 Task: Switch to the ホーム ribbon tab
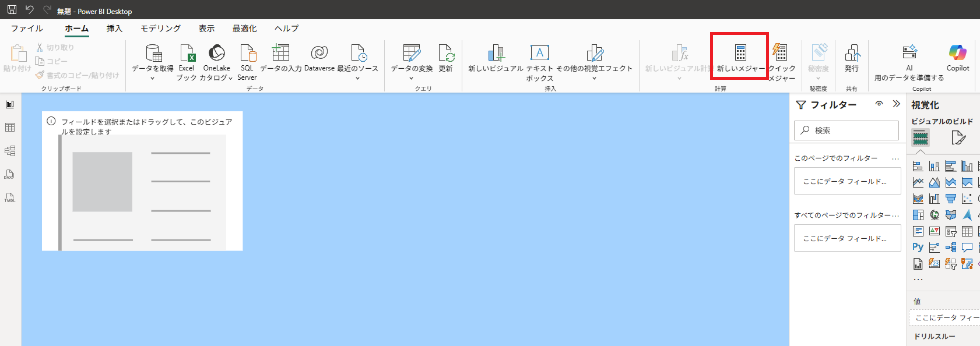click(77, 29)
